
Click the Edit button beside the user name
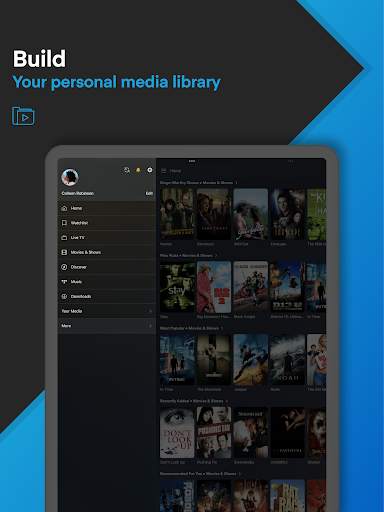149,193
